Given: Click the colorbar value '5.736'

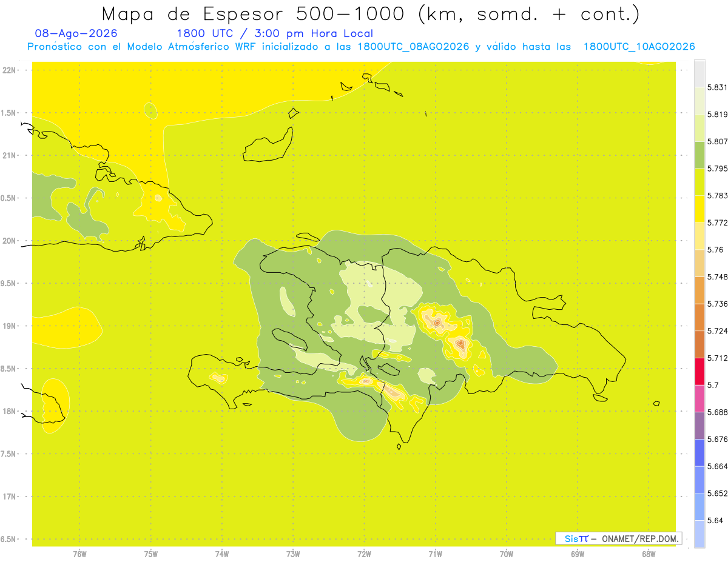Looking at the screenshot, I should (718, 304).
